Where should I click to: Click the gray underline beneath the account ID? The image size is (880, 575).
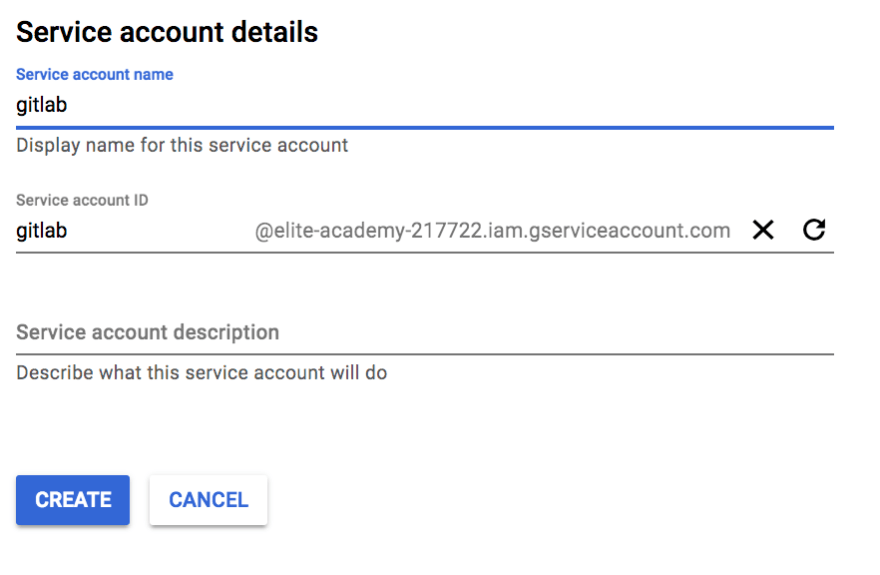tap(425, 252)
